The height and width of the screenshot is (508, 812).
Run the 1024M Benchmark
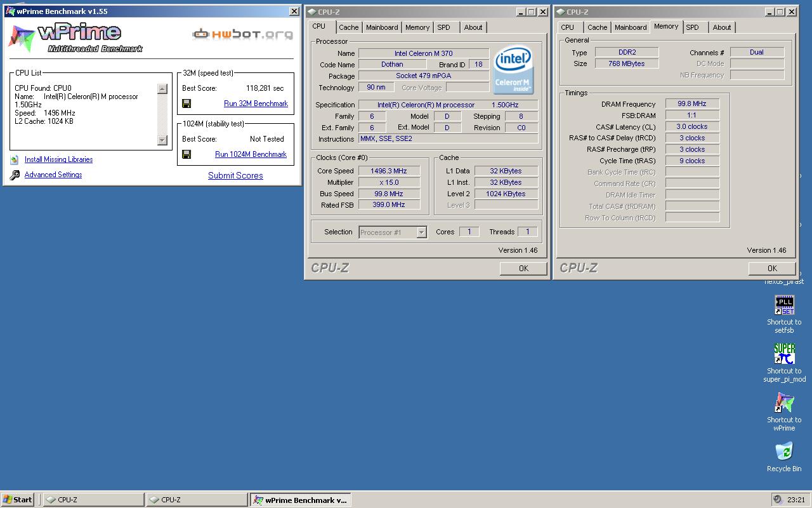(x=251, y=154)
